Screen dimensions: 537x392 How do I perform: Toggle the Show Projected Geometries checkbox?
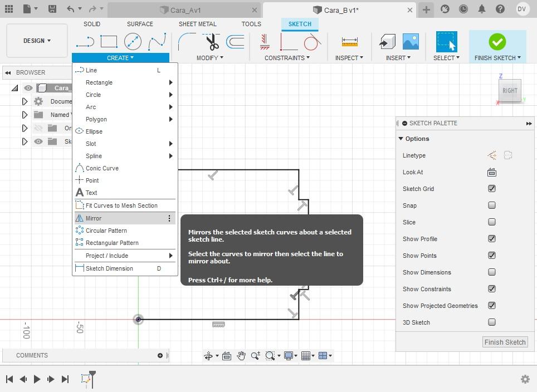tap(492, 305)
